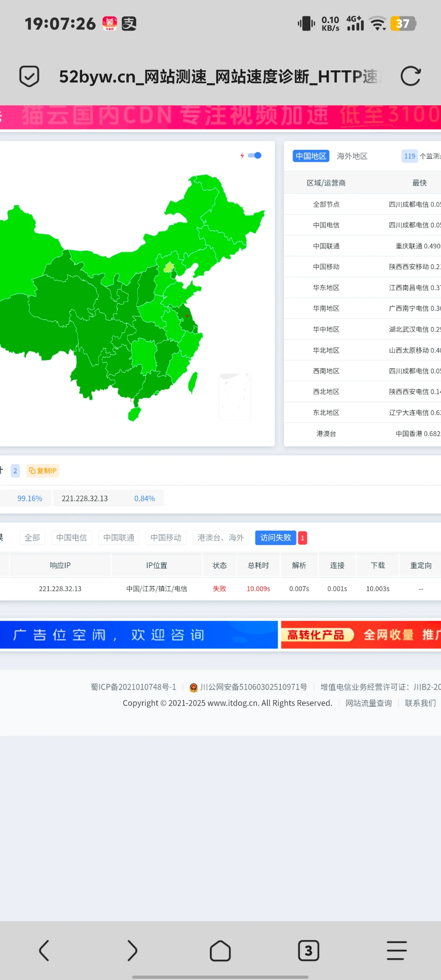Screen dimensions: 441x980
Task: Click the 猫云国内CDN banner ad
Action: [220, 116]
